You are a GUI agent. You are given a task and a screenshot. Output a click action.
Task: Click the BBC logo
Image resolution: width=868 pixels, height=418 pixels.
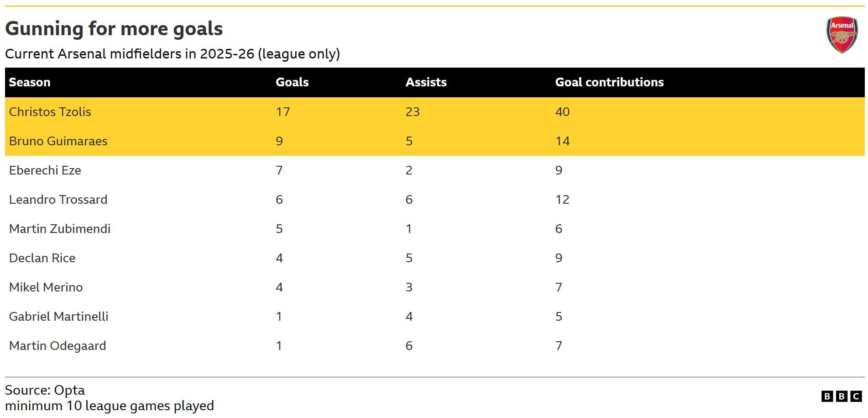(x=842, y=396)
